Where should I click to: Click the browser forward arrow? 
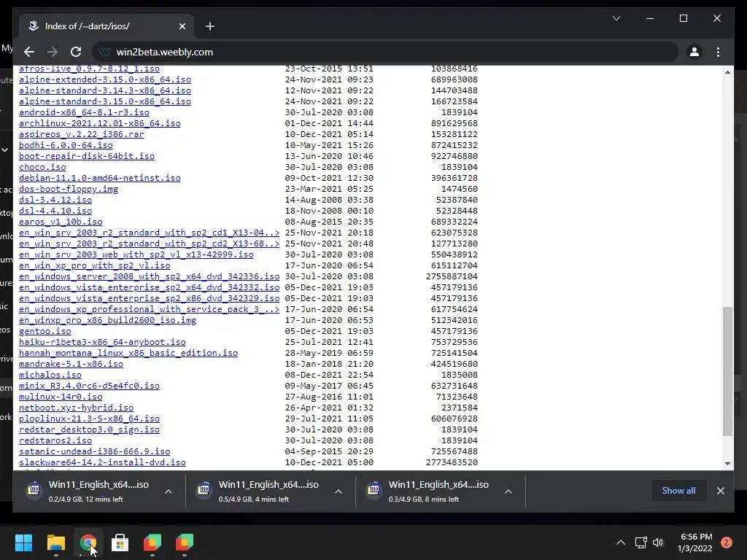click(53, 52)
